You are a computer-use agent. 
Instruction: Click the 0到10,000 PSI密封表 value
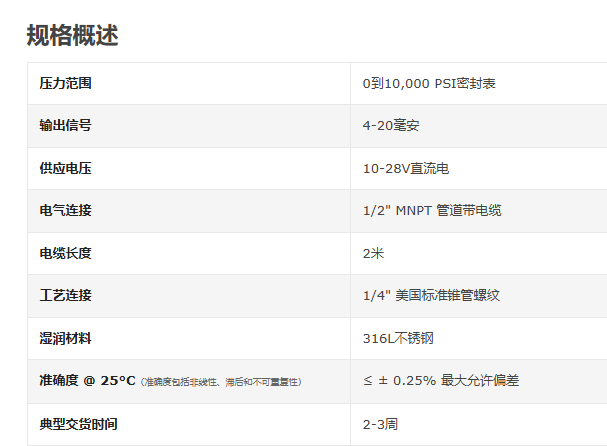[429, 83]
